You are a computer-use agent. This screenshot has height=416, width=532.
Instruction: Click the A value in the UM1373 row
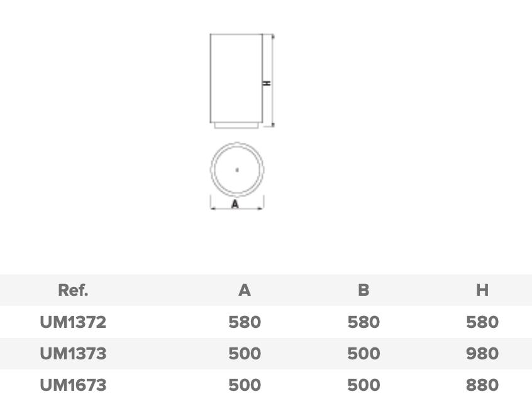[245, 354]
